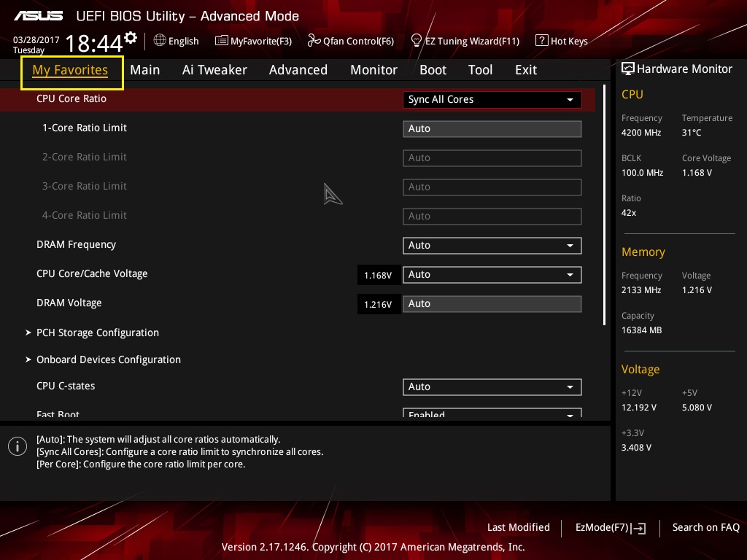Open the CPU Core Ratio dropdown
This screenshot has height=560, width=747.
click(x=492, y=99)
